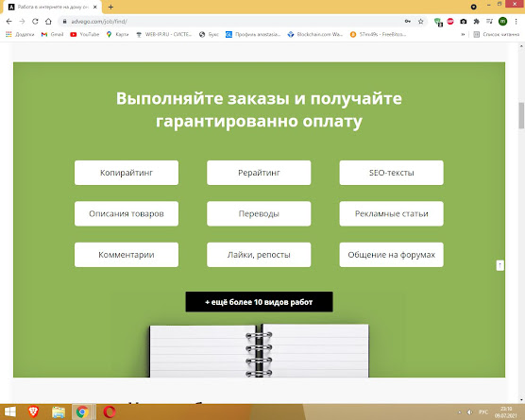Screen dimensions: 525x420
Task: Go back to the previous page
Action: 9,22
